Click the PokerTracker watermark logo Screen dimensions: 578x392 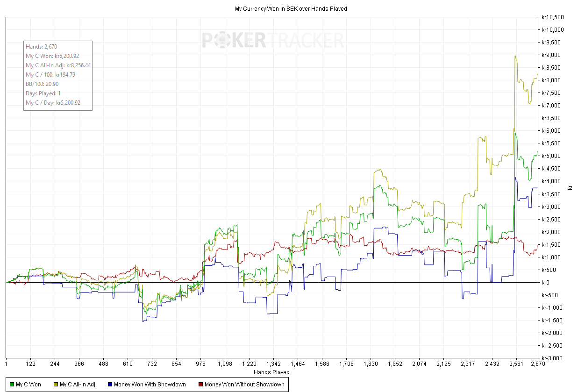coord(273,41)
